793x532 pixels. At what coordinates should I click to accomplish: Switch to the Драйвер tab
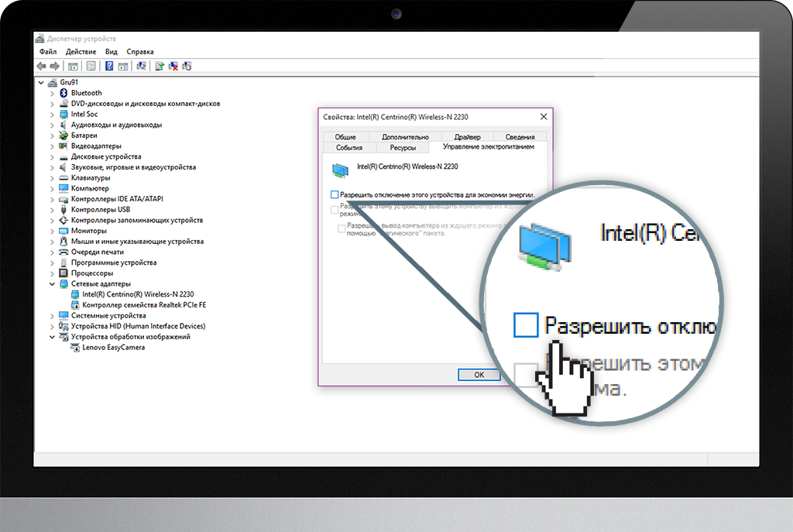coord(467,137)
